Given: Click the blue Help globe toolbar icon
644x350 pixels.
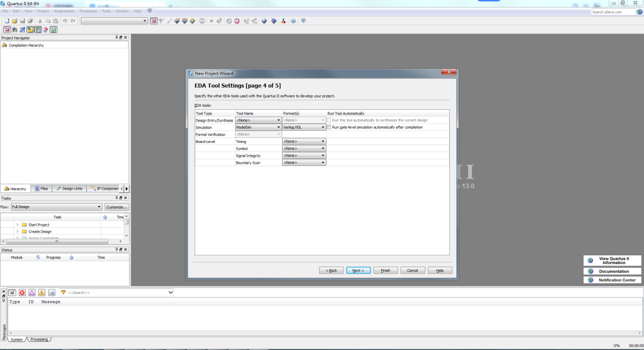Looking at the screenshot, I should (x=293, y=21).
